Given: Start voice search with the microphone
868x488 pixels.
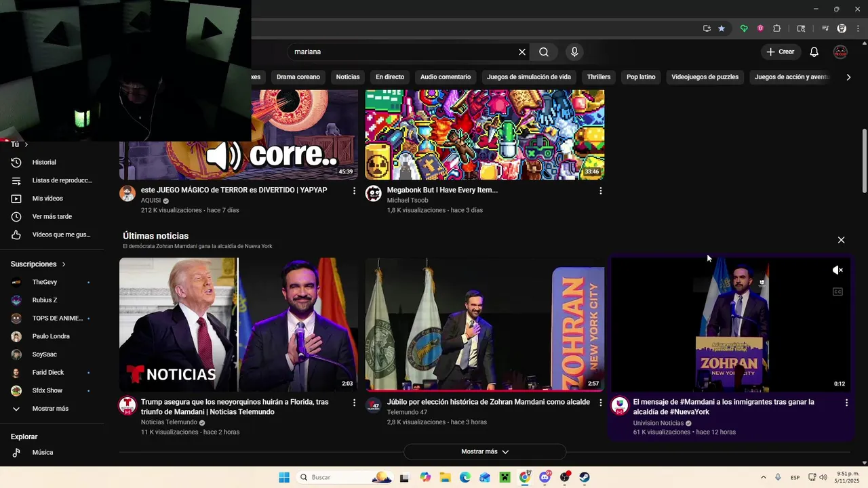Looking at the screenshot, I should point(574,52).
